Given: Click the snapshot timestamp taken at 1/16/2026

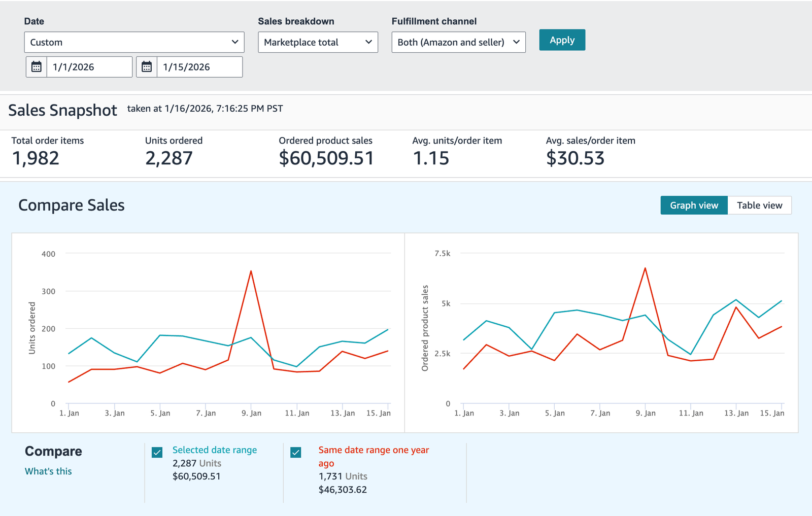Looking at the screenshot, I should pyautogui.click(x=205, y=109).
